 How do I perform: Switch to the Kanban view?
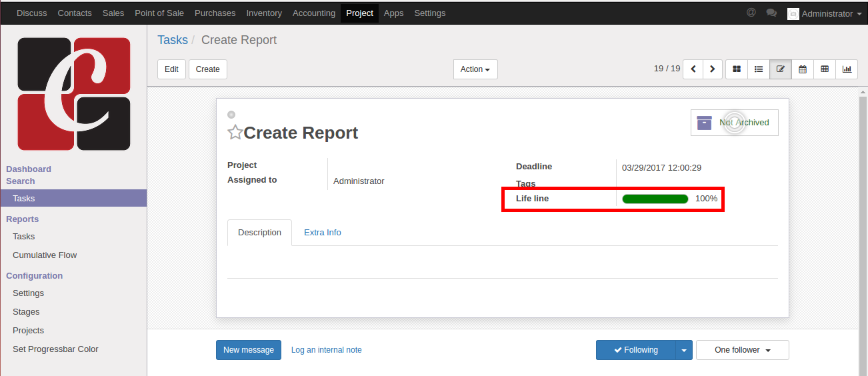(x=737, y=69)
